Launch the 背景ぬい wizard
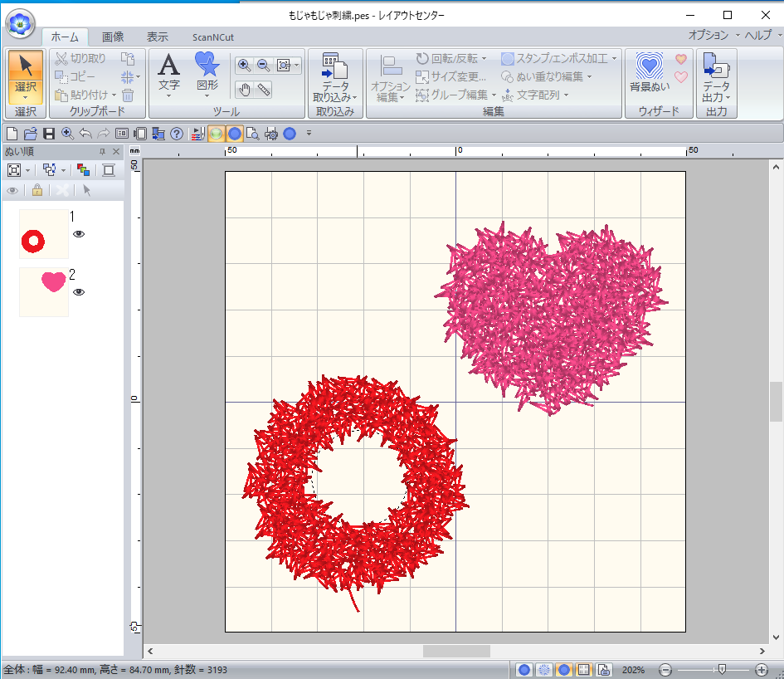 pos(649,73)
